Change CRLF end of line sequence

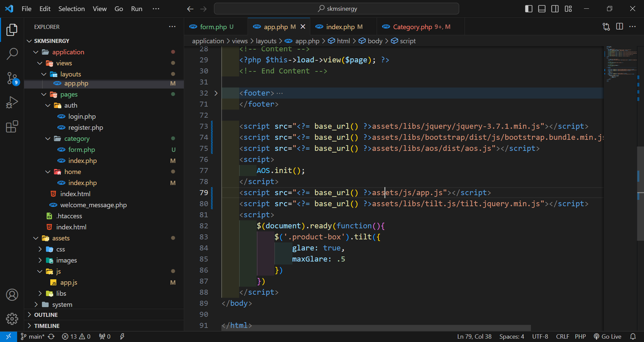562,336
